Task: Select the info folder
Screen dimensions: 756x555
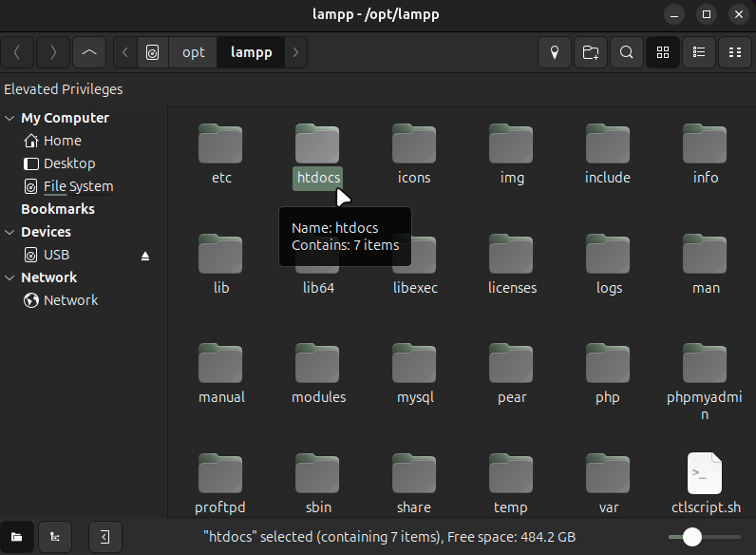Action: (706, 155)
